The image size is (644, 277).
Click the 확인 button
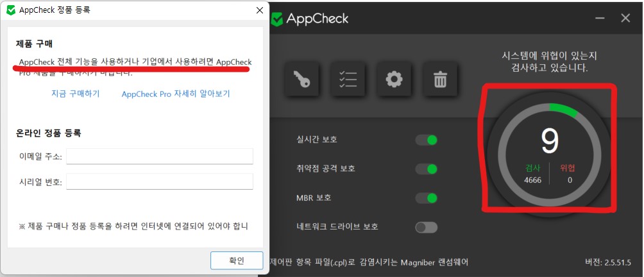coord(237,260)
